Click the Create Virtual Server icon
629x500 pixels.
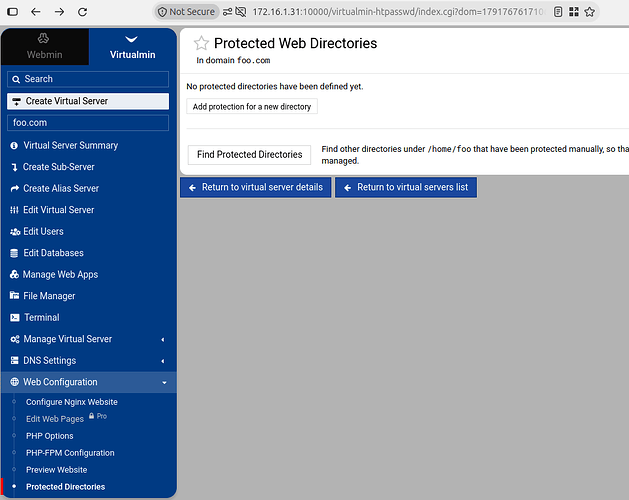16,102
